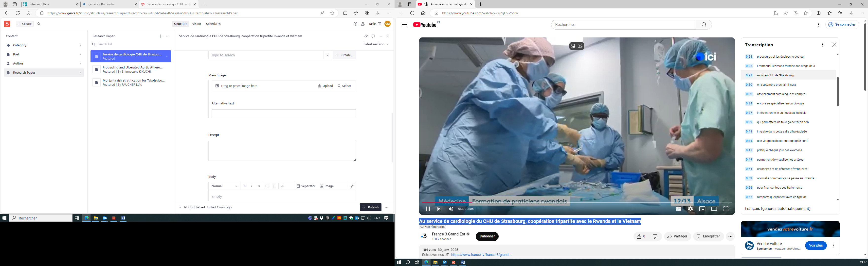Image resolution: width=868 pixels, height=266 pixels.
Task: Expand the Category content item
Action: point(44,46)
